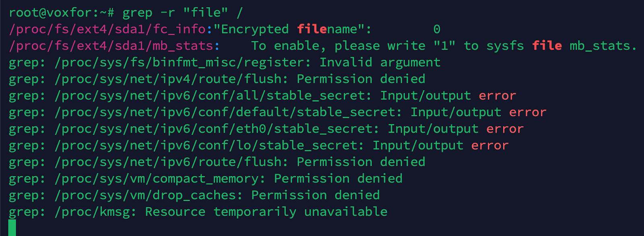Click the "Invalid argument" error message
Image resolution: width=644 pixels, height=236 pixels.
[380, 63]
